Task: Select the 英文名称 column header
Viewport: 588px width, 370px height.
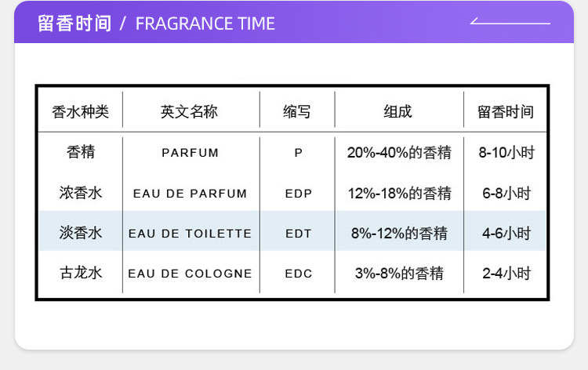Action: pyautogui.click(x=190, y=111)
